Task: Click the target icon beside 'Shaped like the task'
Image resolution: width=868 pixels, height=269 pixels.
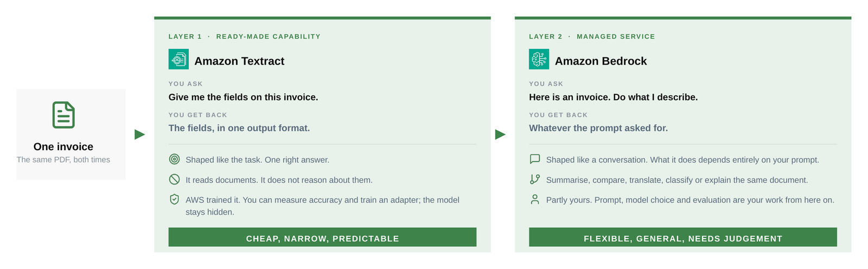Action: pyautogui.click(x=174, y=159)
